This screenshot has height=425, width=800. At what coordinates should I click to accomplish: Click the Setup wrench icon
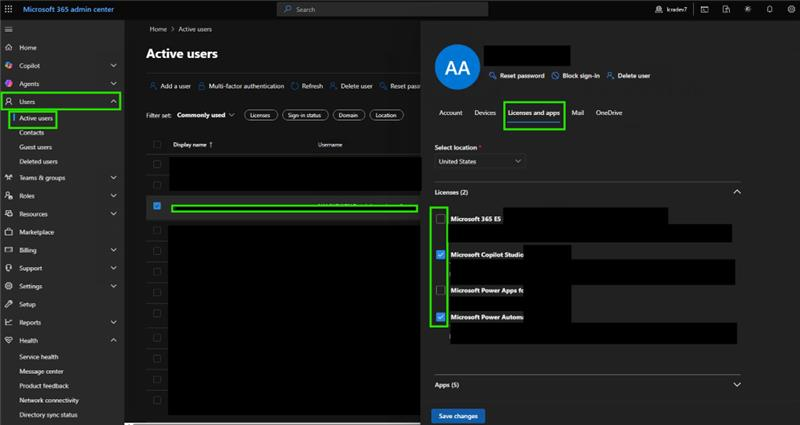coord(9,304)
